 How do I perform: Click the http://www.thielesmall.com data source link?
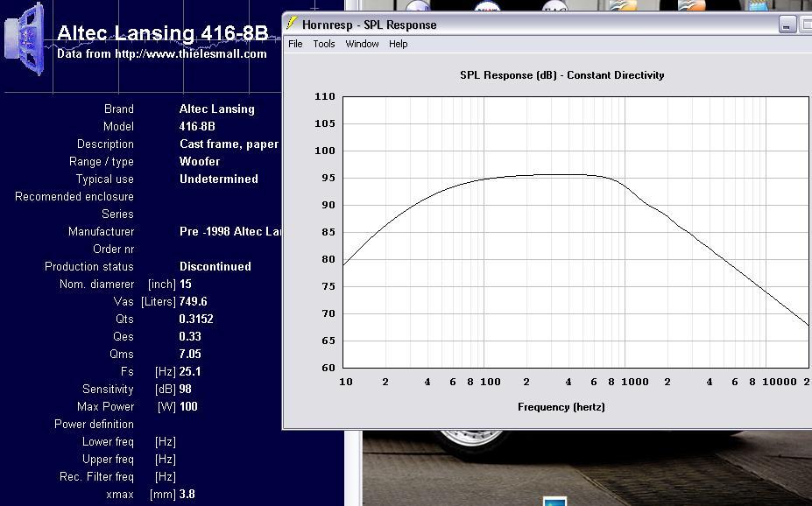click(191, 53)
